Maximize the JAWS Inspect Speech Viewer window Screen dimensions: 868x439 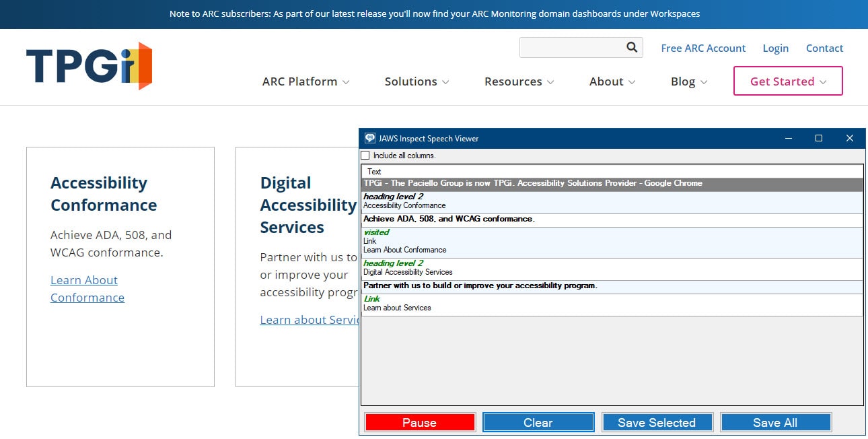pos(819,138)
